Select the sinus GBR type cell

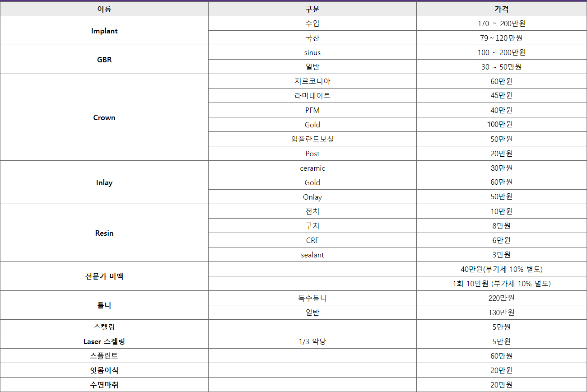[312, 52]
